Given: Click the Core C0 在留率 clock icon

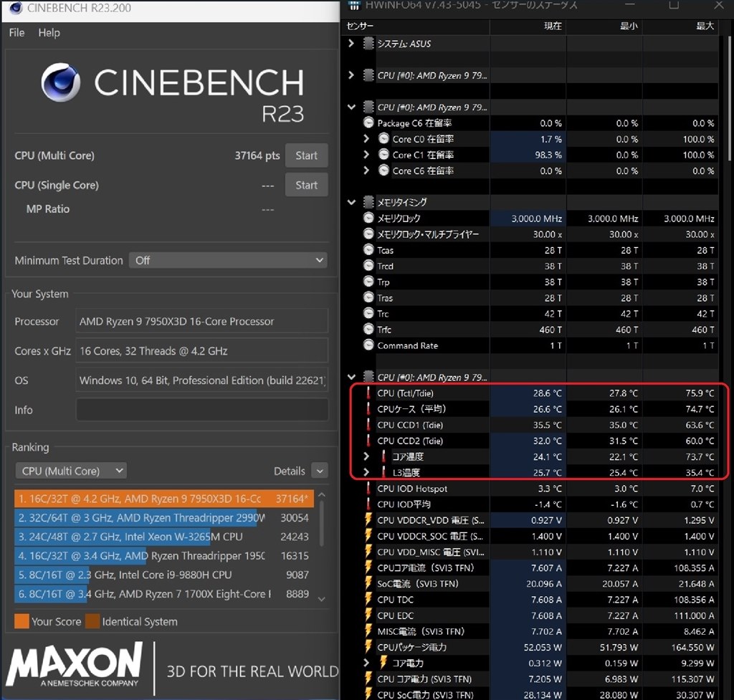Looking at the screenshot, I should [x=384, y=139].
